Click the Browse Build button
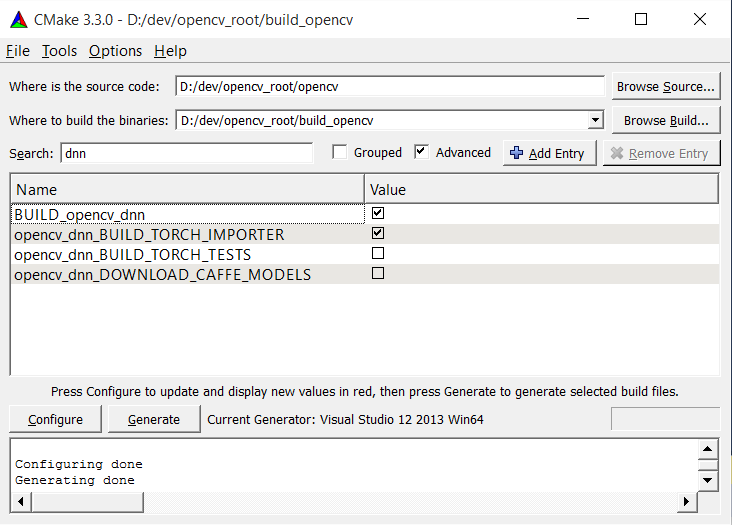Screen dimensions: 732x525 pyautogui.click(x=666, y=120)
